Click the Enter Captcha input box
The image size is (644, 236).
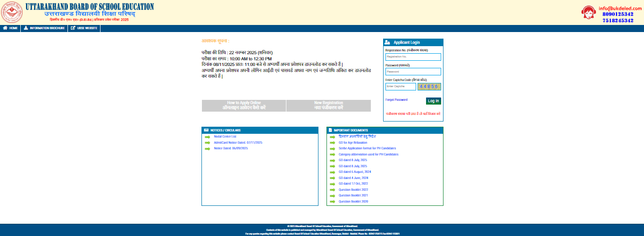401,87
